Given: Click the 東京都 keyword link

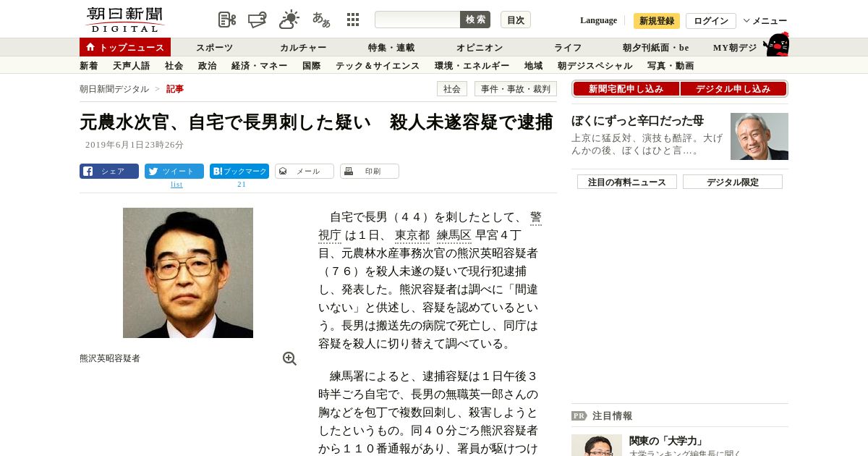Looking at the screenshot, I should coord(412,235).
